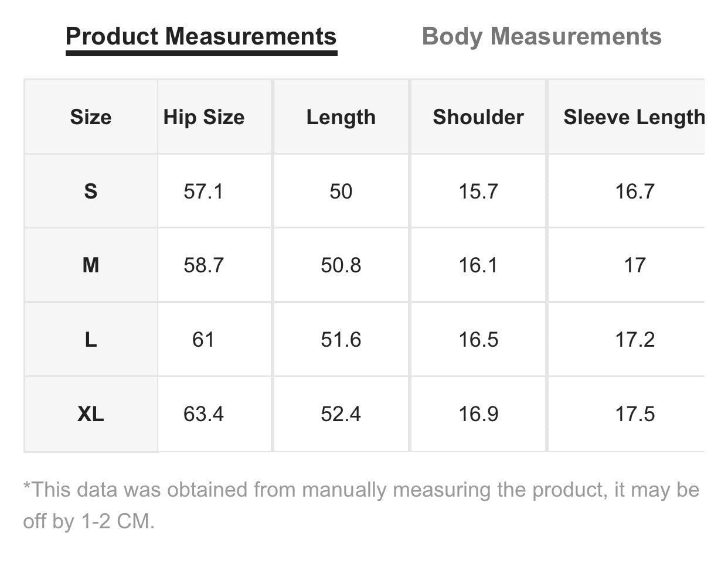Click the 63.4 hip size cell
Screen dimensions: 728x564
(203, 414)
